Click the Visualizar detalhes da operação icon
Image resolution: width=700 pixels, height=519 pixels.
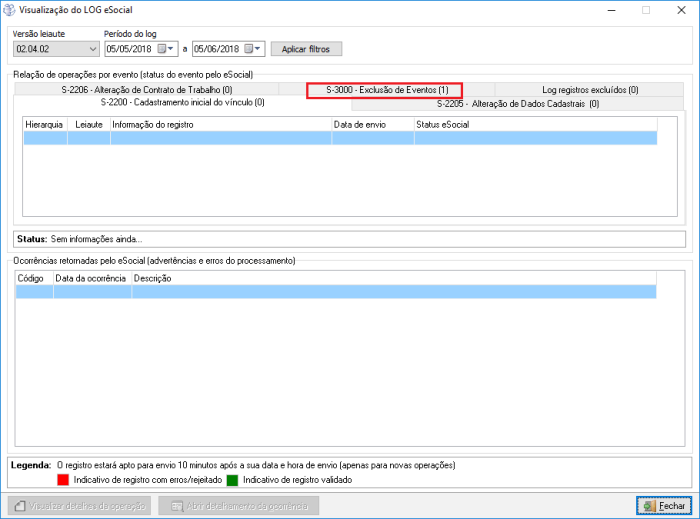[x=19, y=506]
